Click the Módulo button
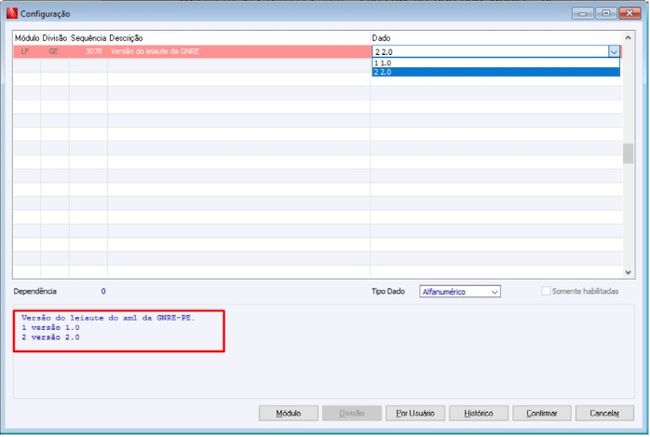Screen dimensions: 650x437 tap(289, 413)
